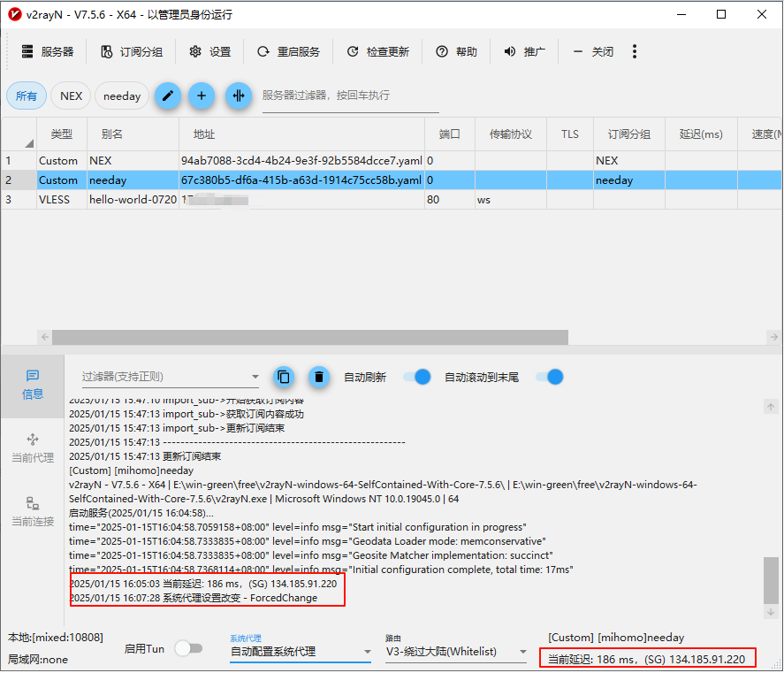784x673 pixels.
Task: Copy log messages with the copy icon
Action: pos(283,377)
